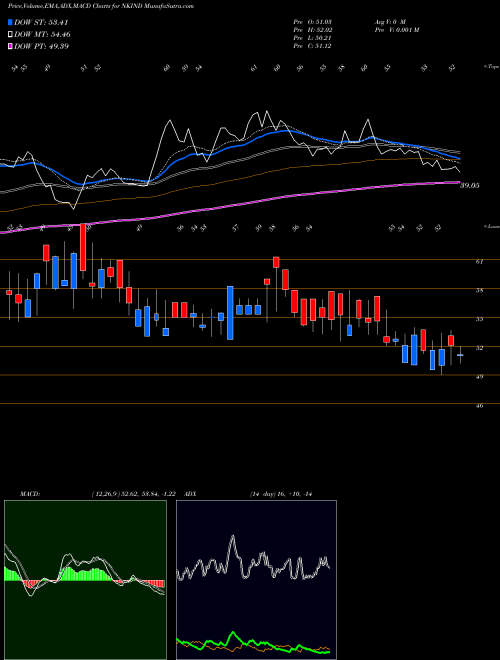500x660 pixels.
Task: Click the 52 price axis label
Action: pyautogui.click(x=479, y=348)
